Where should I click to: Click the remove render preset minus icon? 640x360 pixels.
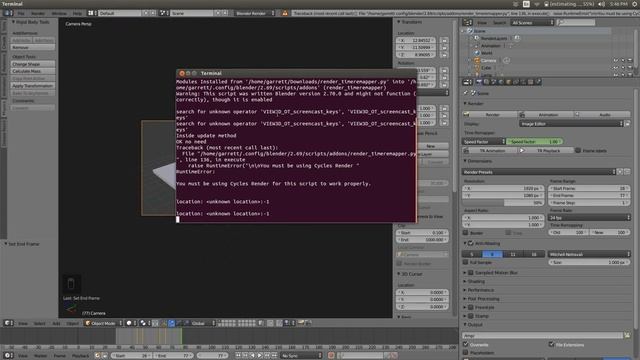(627, 172)
